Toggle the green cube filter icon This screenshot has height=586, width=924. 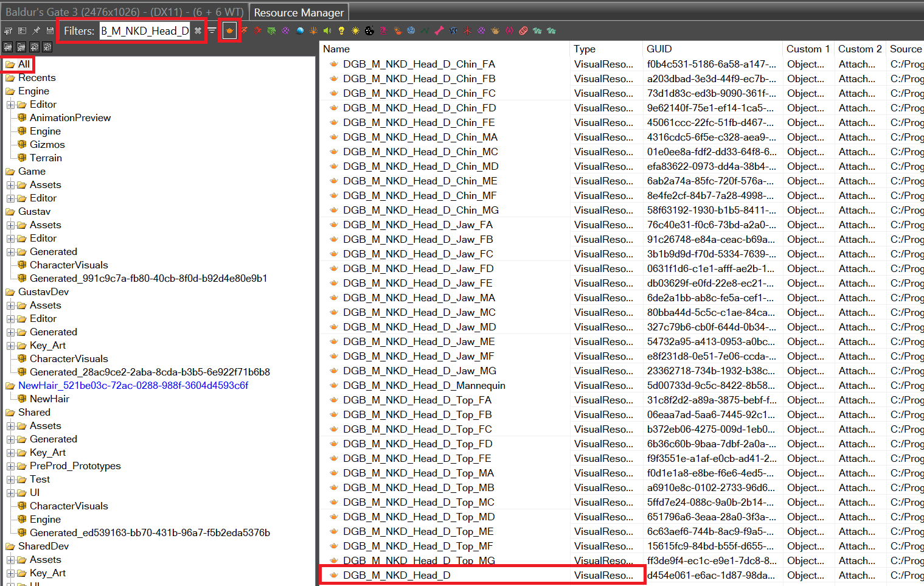coord(271,30)
